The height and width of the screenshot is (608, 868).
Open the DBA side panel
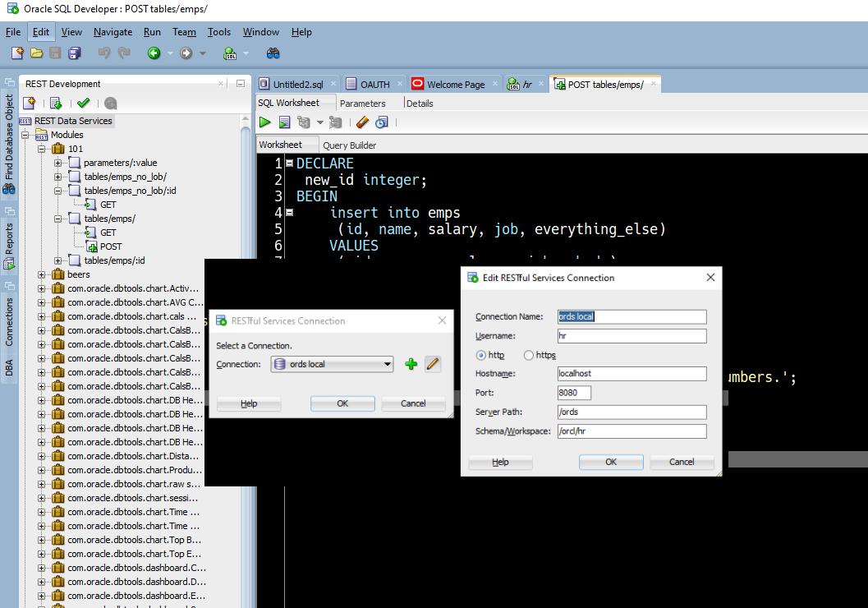(9, 367)
